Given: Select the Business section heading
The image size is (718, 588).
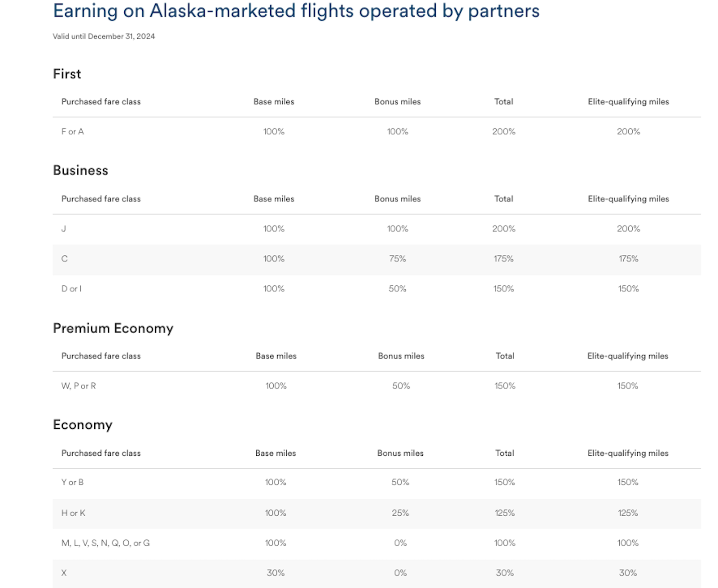Looking at the screenshot, I should [x=80, y=170].
